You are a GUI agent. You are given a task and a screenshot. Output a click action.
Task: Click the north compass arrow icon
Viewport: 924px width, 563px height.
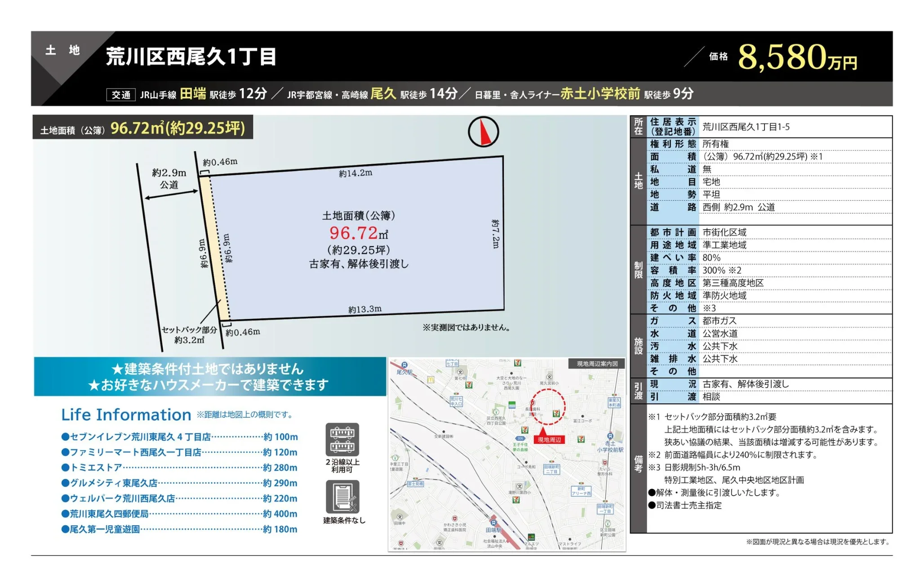(483, 132)
